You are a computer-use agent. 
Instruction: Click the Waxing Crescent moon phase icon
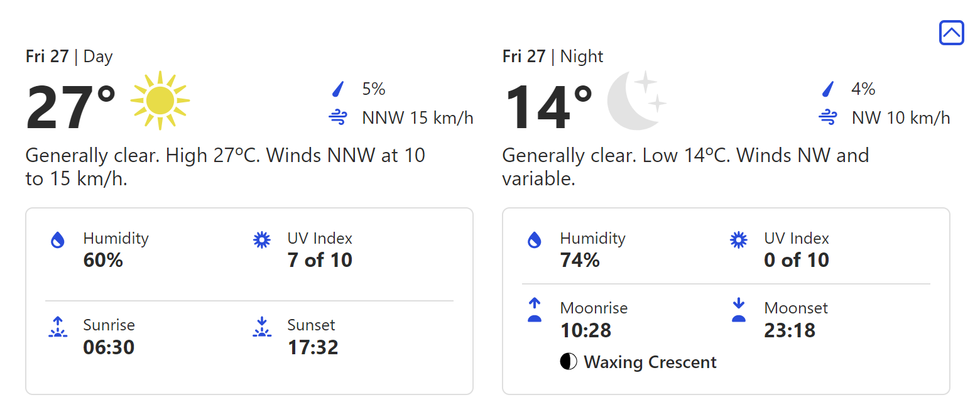pos(569,362)
